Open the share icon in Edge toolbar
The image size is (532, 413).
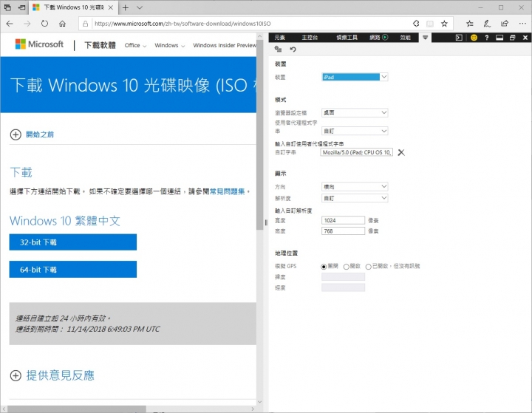(x=505, y=24)
